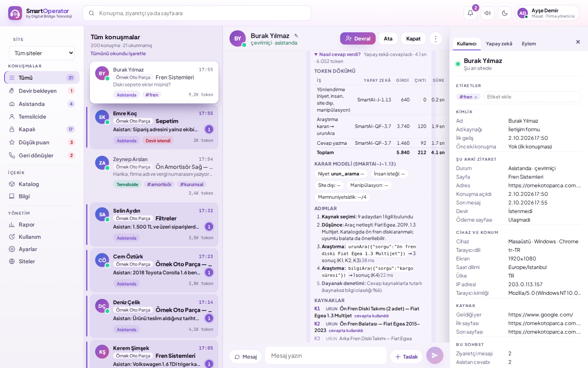
Task: Open the Mesaj type selector
Action: (x=246, y=357)
